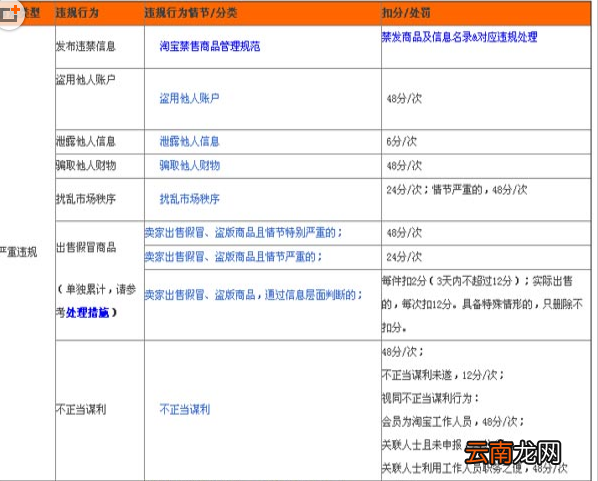Open link 卖家出售假冒、盗版商品，通过信息层面判断的
The image size is (598, 481).
(254, 294)
